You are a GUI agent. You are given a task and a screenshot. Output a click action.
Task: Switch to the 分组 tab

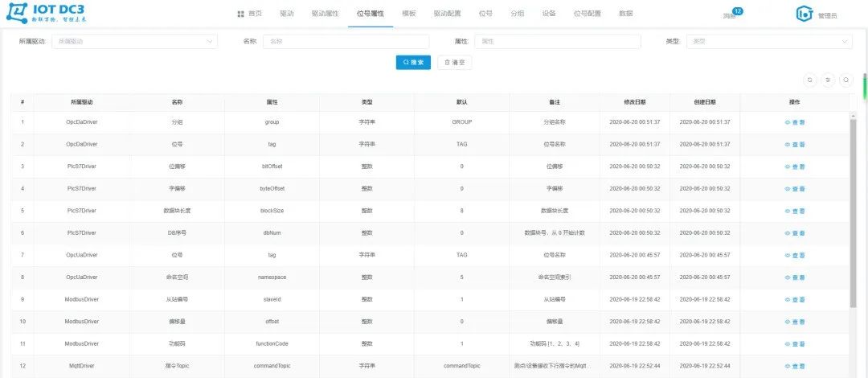(518, 14)
